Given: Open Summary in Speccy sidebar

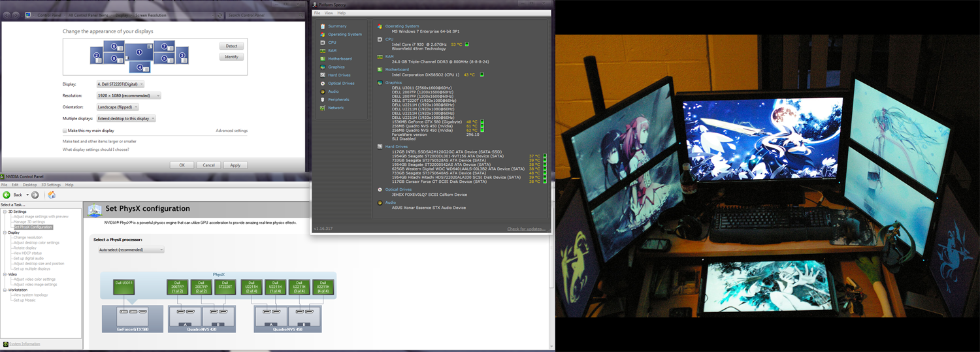Looking at the screenshot, I should coord(337,26).
